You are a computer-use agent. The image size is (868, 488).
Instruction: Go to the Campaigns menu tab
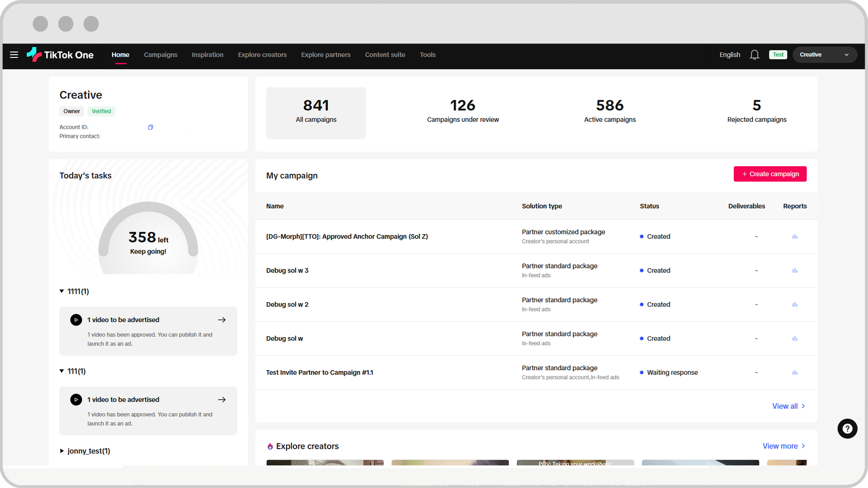[160, 55]
